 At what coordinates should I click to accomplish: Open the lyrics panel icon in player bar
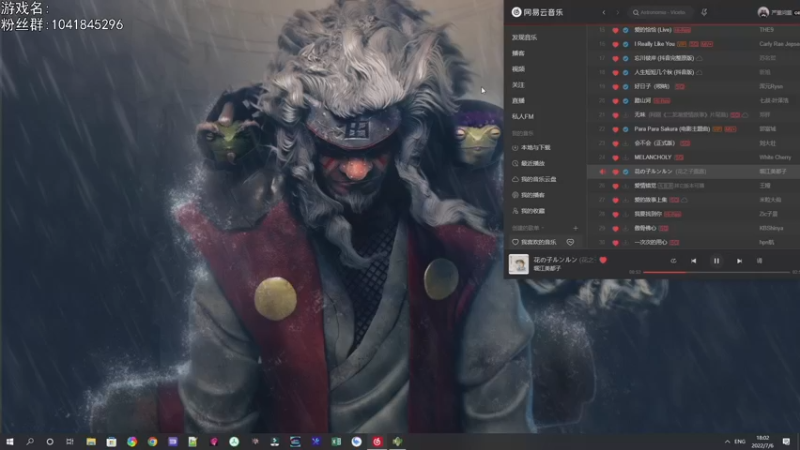[759, 261]
